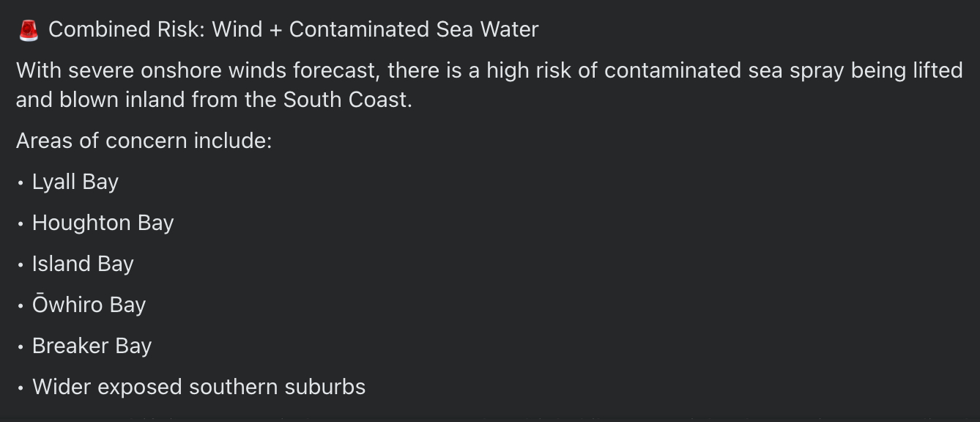This screenshot has width=980, height=422.
Task: Select the Ōwhiro Bay list item
Action: [x=89, y=305]
